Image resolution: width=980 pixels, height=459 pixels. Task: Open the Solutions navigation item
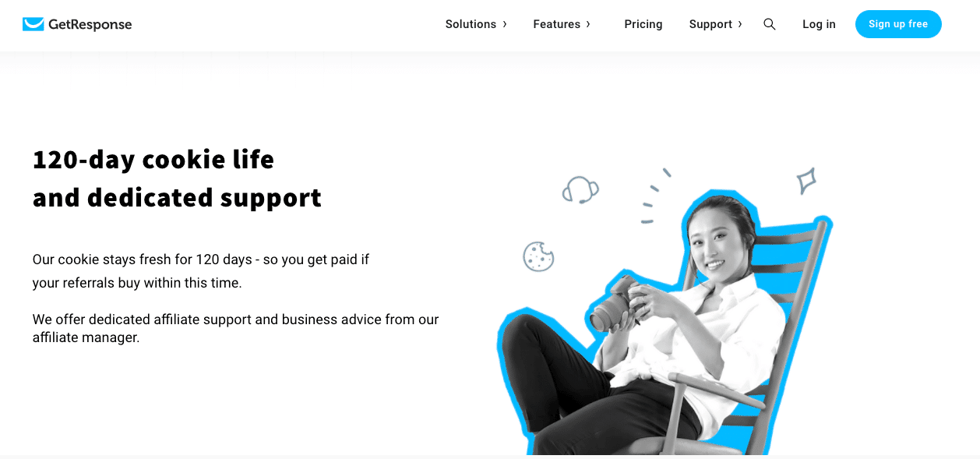point(471,24)
